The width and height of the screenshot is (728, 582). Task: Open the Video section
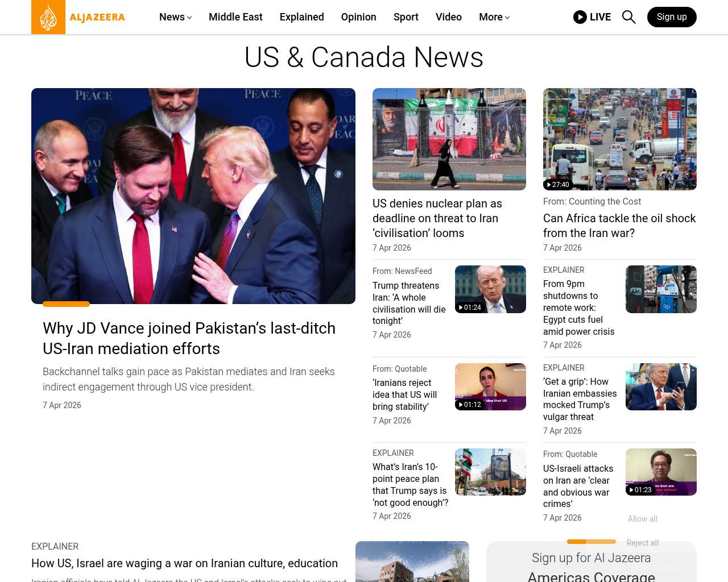(449, 17)
